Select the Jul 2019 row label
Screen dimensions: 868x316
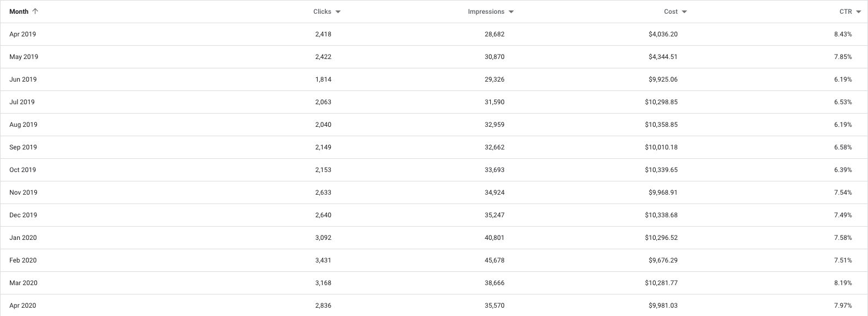click(x=22, y=102)
